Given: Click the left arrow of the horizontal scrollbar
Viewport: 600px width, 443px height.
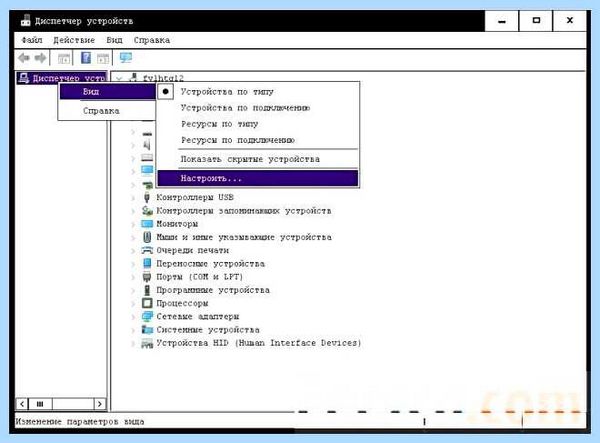Looking at the screenshot, I should click(22, 404).
